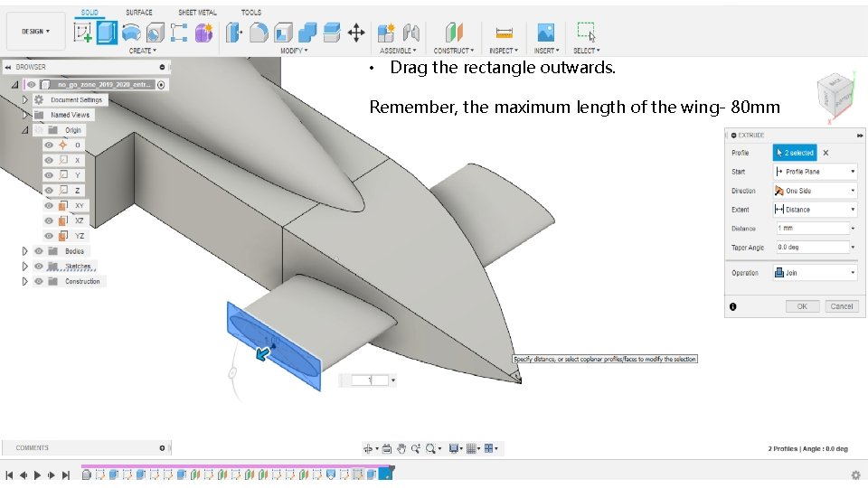The height and width of the screenshot is (488, 868).
Task: Pick the Hole tool icon
Action: click(x=155, y=33)
